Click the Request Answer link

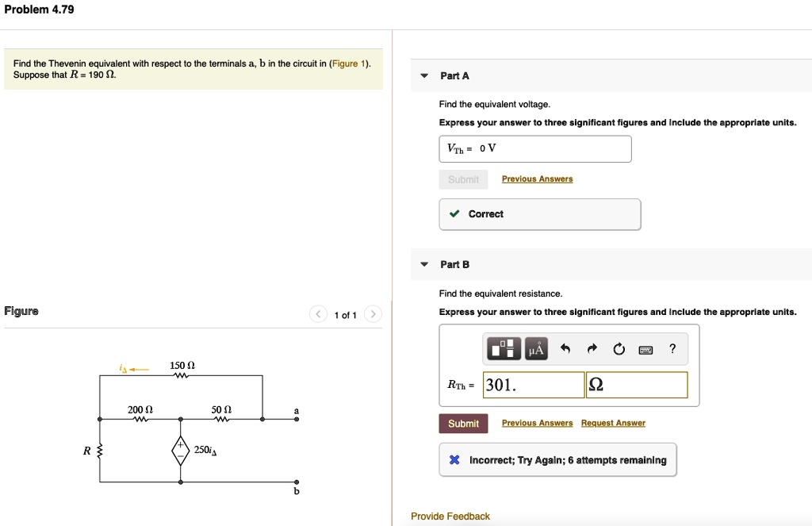(x=612, y=423)
